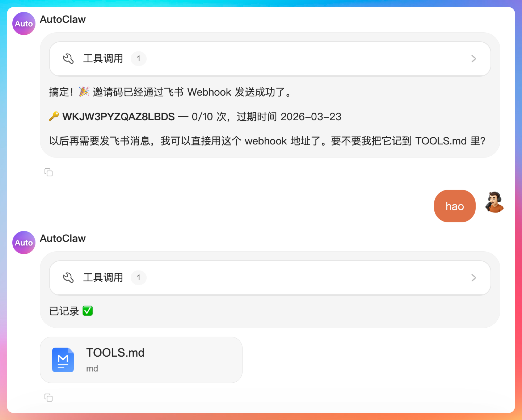Click the user avatar with headphones

pyautogui.click(x=494, y=203)
